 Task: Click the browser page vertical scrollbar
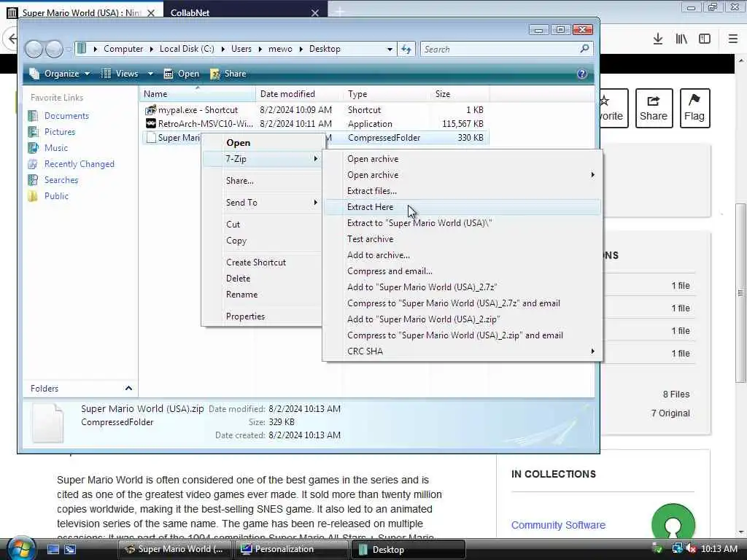[x=740, y=293]
